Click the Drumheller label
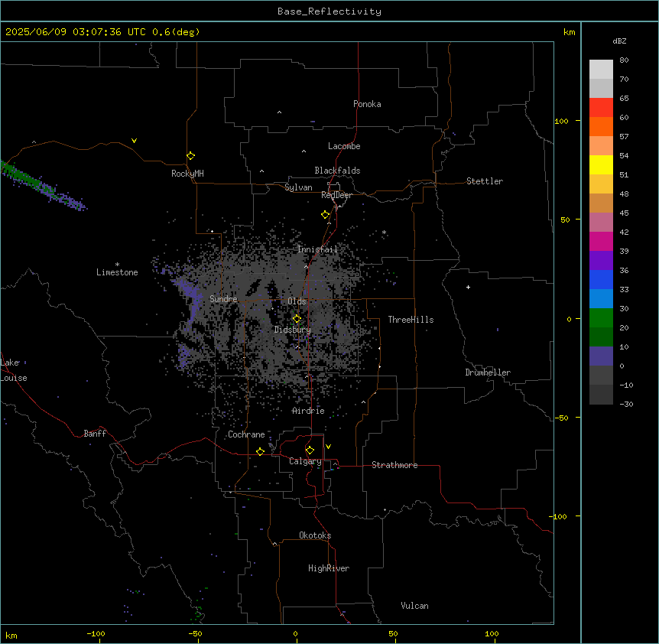 488,372
